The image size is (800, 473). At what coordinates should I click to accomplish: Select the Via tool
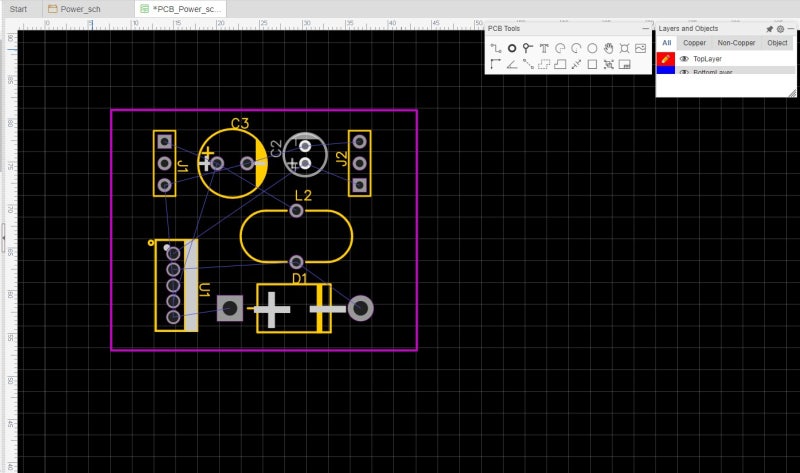coord(528,48)
